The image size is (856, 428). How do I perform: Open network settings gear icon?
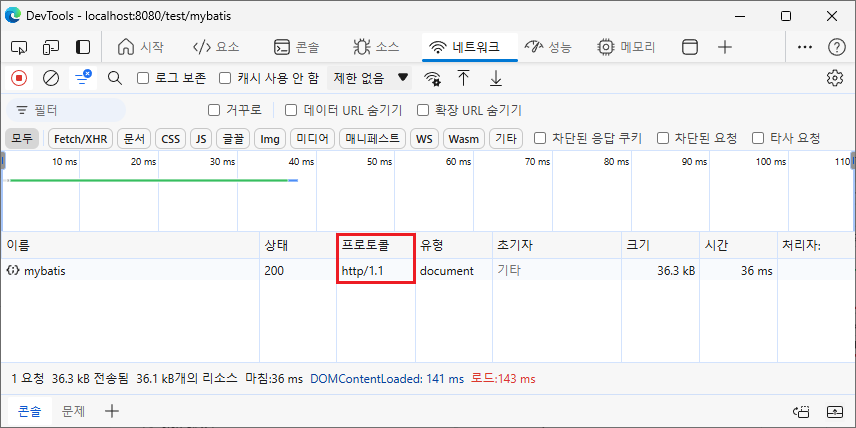[834, 78]
